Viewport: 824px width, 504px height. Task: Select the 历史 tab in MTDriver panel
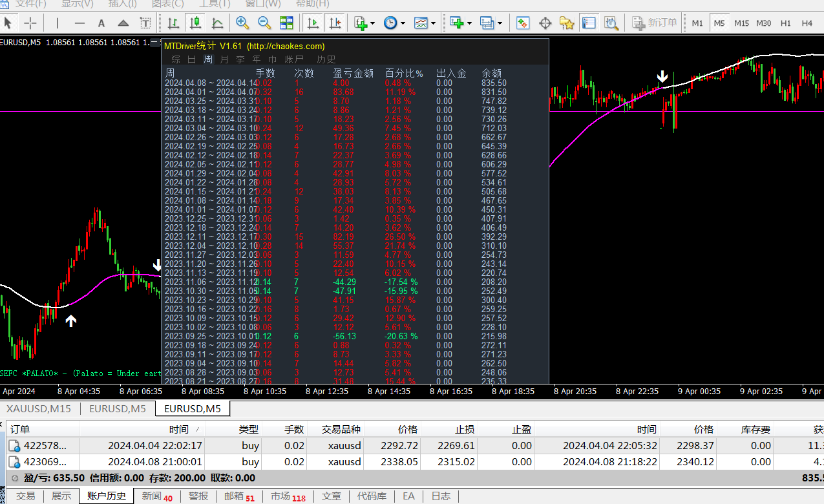pos(326,59)
